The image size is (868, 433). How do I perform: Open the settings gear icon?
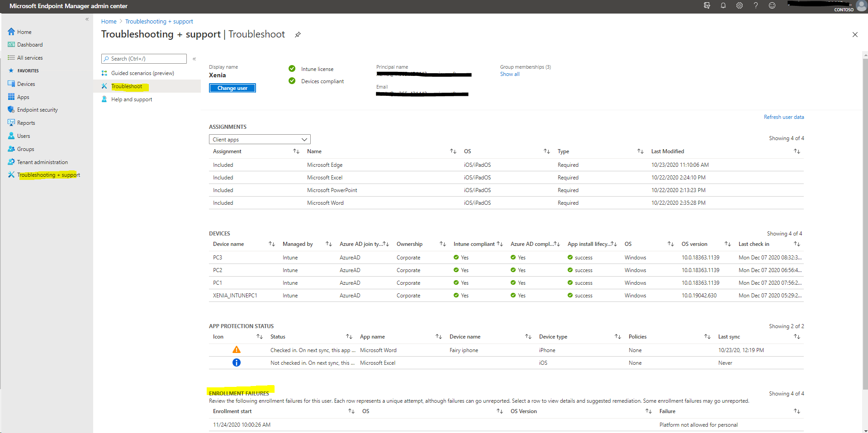739,5
